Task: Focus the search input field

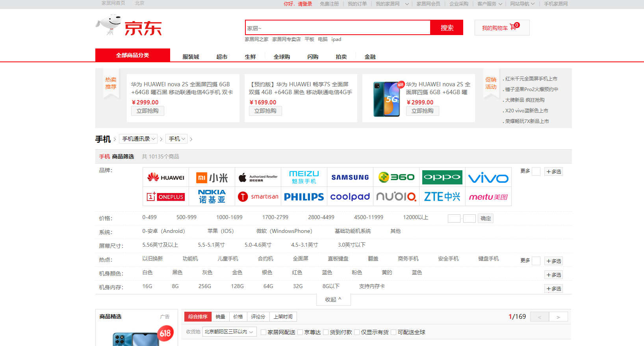Action: [338, 28]
